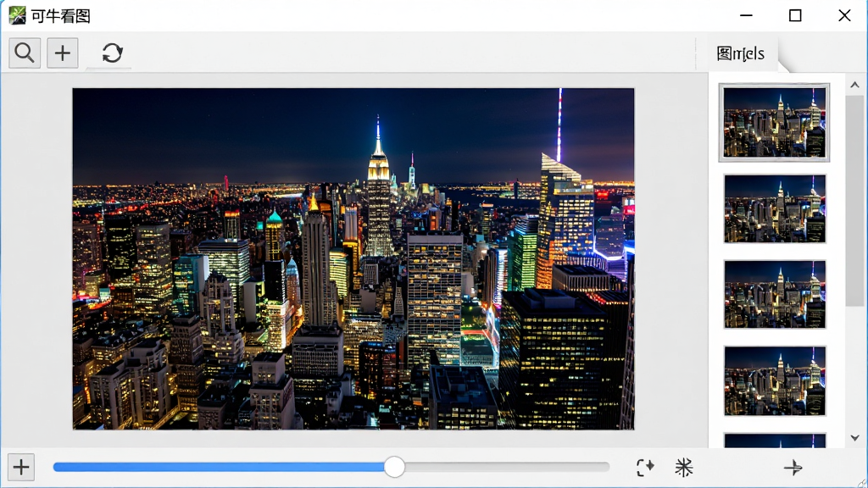
Task: Click the 可牛看图 title text
Action: pyautogui.click(x=61, y=16)
